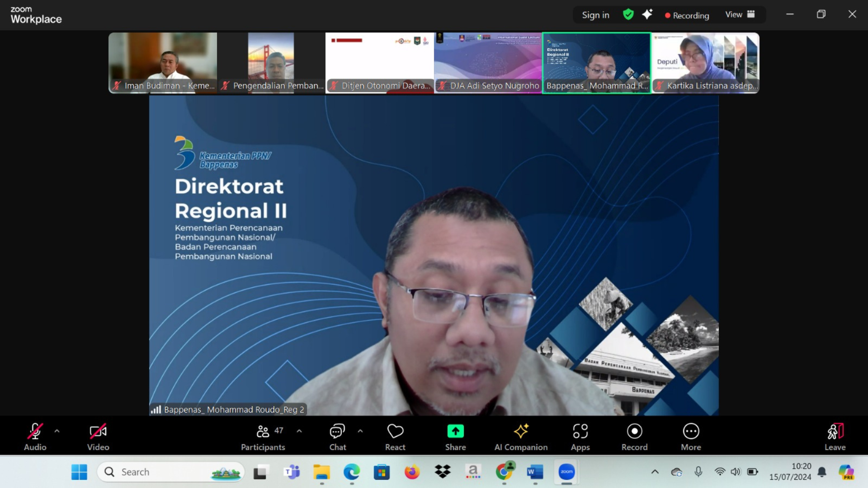Click the taskbar Search box
This screenshot has height=488, width=868.
(171, 472)
